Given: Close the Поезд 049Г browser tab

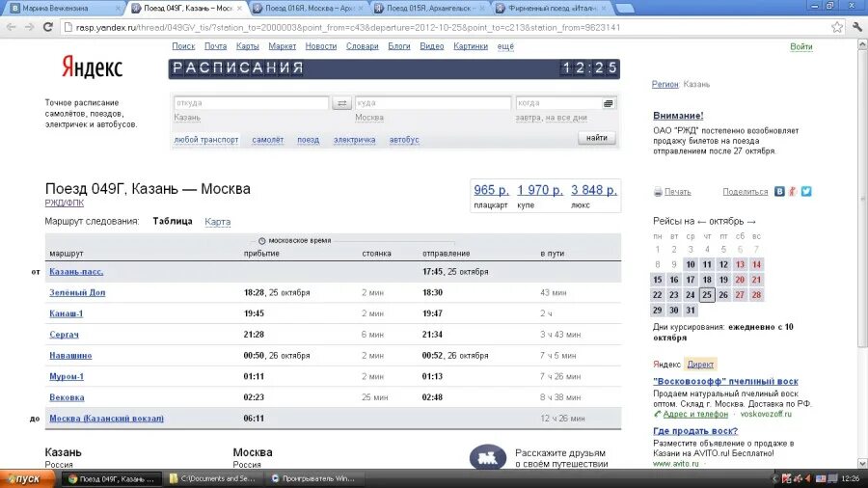Looking at the screenshot, I should click(x=239, y=9).
